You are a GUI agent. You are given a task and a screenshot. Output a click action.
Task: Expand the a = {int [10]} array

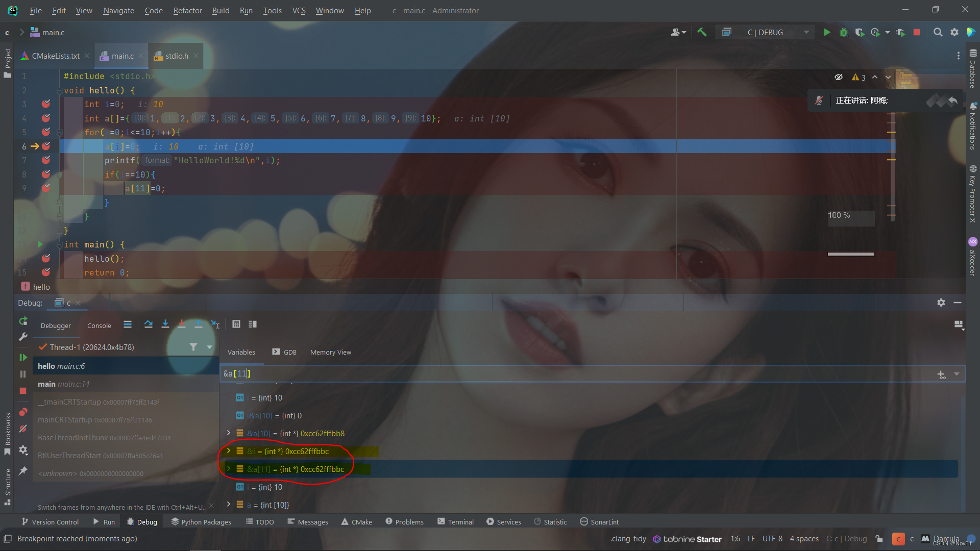[229, 505]
